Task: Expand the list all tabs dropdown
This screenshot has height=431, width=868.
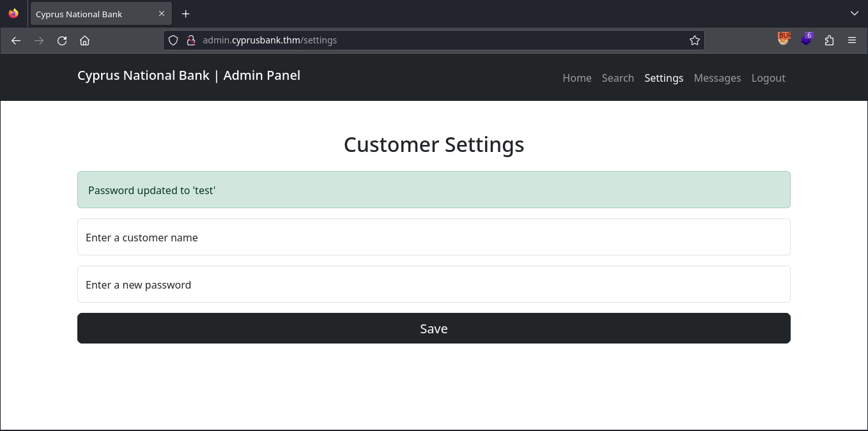Action: point(854,13)
